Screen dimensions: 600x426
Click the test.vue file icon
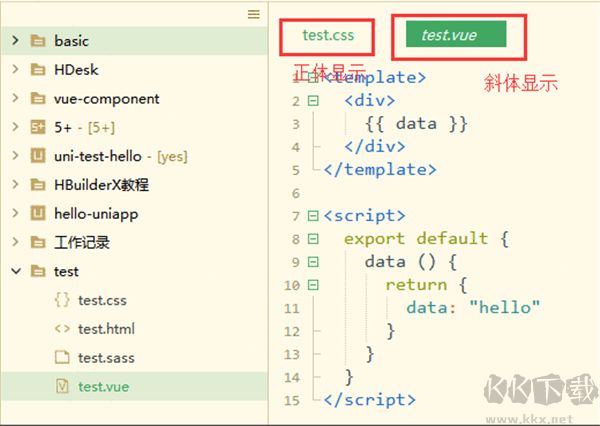[x=61, y=386]
